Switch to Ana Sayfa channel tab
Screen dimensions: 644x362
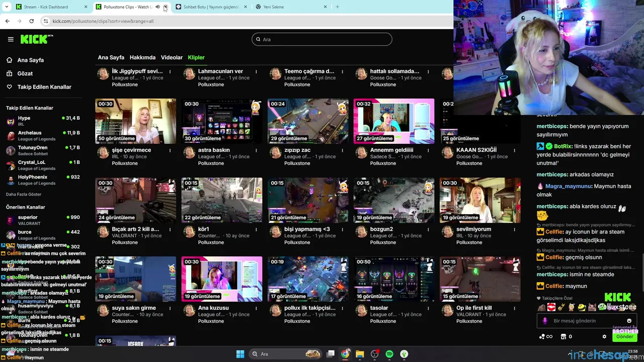111,57
